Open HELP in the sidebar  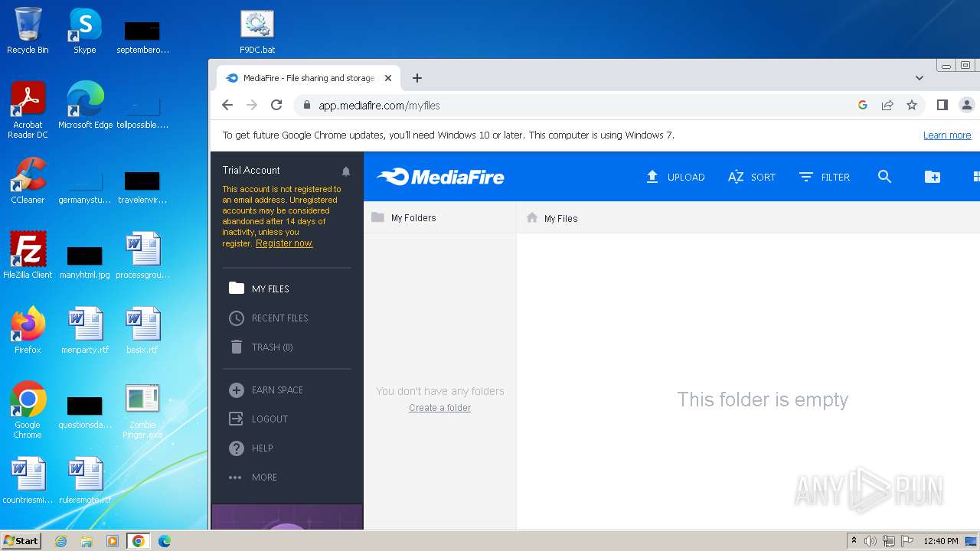[x=251, y=448]
